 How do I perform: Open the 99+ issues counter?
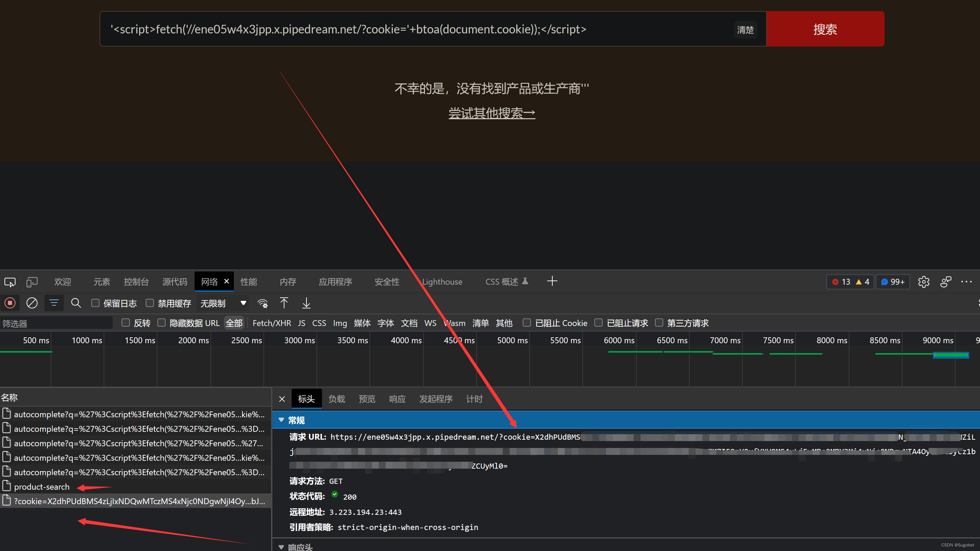893,282
